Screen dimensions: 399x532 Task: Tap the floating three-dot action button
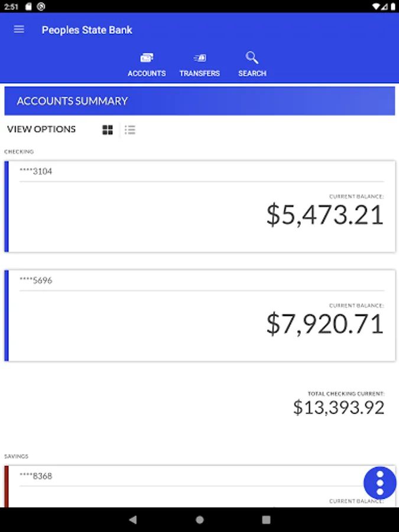pos(379,483)
